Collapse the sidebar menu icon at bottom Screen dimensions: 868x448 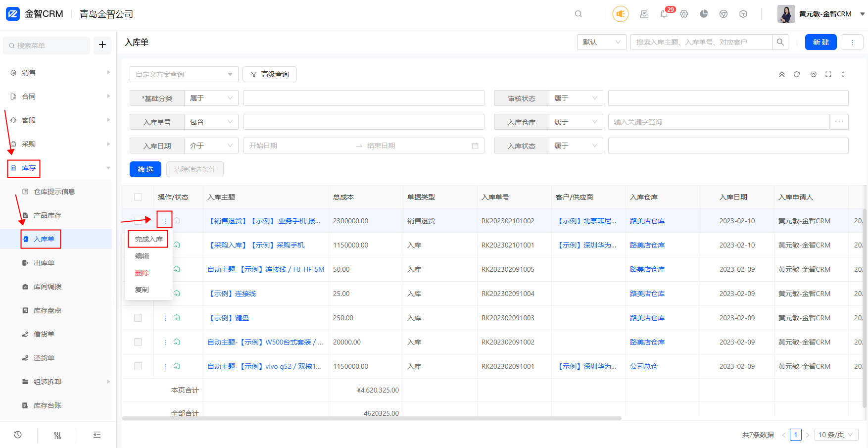[x=97, y=435]
